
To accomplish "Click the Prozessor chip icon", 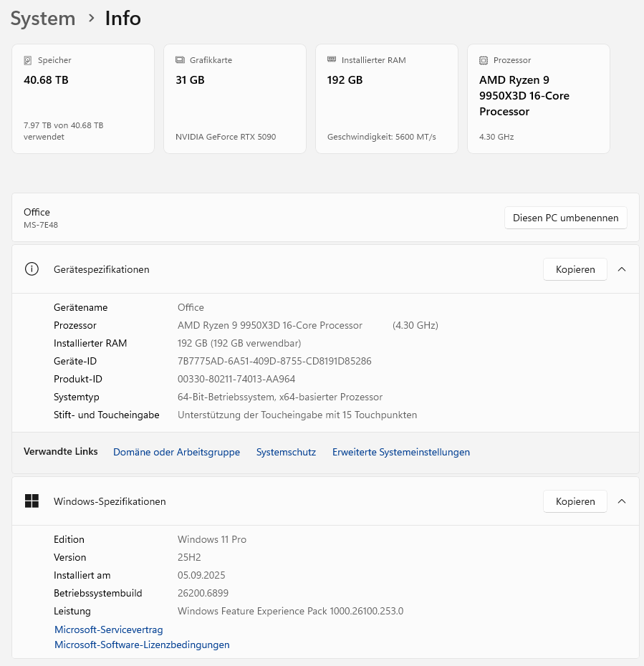I will pos(484,61).
